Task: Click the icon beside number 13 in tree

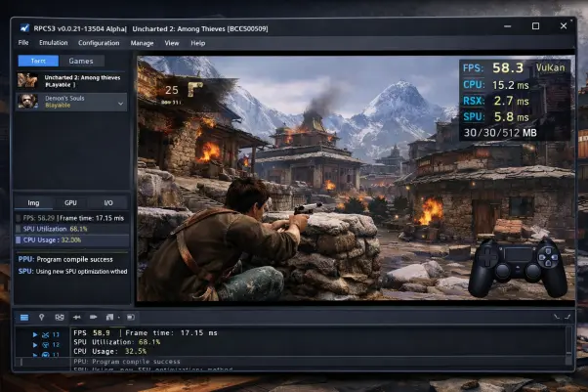Action: point(46,334)
